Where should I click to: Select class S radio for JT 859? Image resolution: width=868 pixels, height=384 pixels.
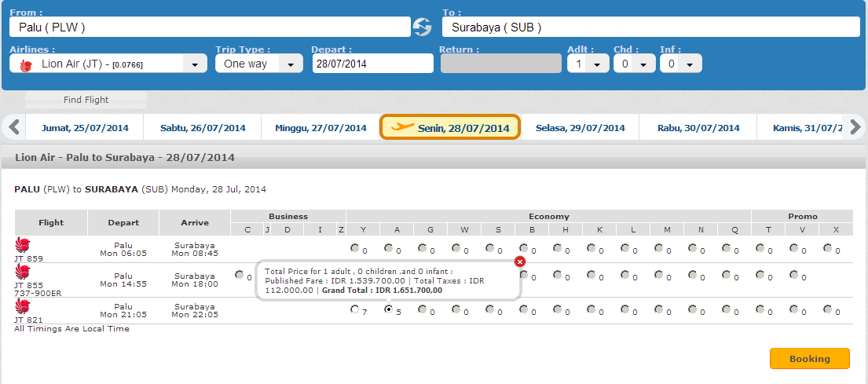[x=490, y=248]
